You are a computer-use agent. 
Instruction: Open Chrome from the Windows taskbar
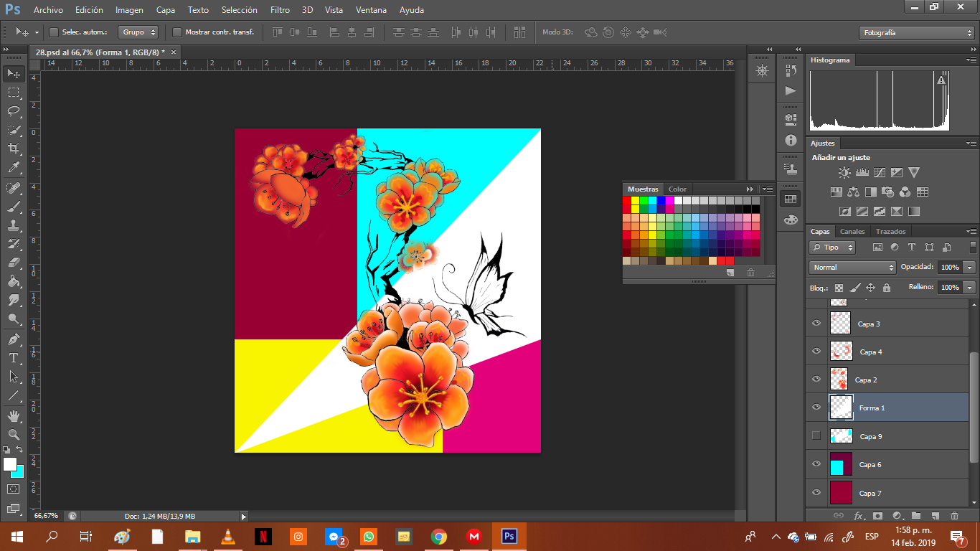coord(439,537)
